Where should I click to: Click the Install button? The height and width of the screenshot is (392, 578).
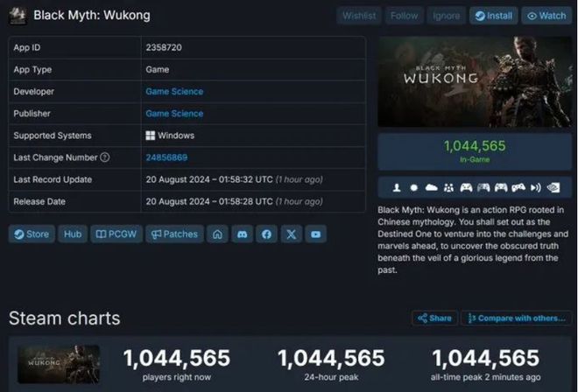[x=494, y=16]
